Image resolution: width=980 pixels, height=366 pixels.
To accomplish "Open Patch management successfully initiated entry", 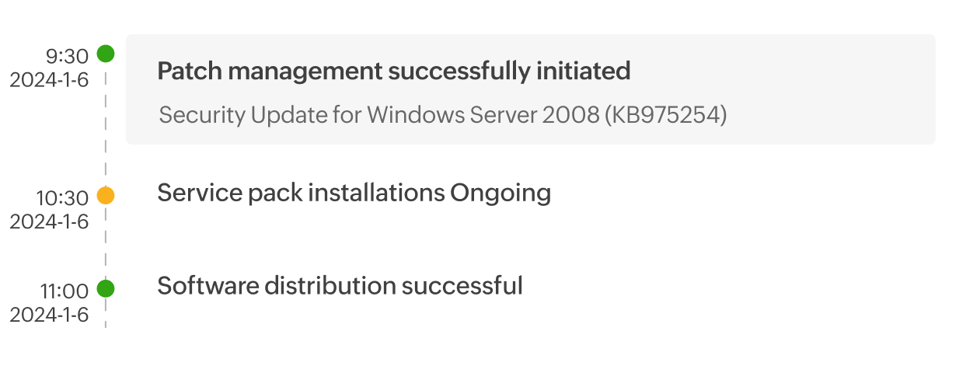I will point(393,71).
